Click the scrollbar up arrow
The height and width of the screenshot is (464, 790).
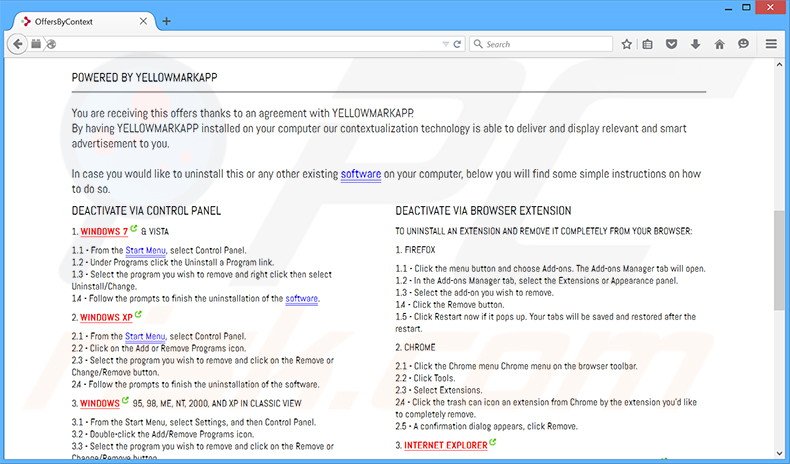click(x=779, y=63)
